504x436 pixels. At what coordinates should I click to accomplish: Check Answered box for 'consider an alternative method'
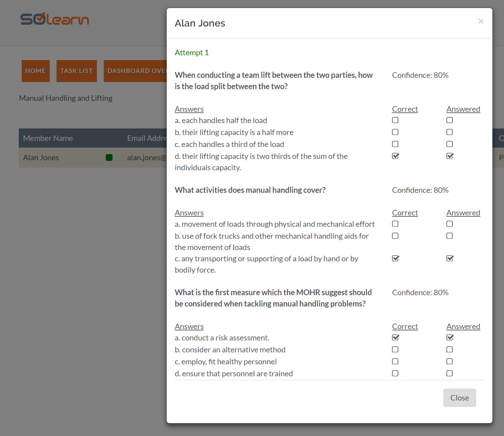tap(449, 349)
